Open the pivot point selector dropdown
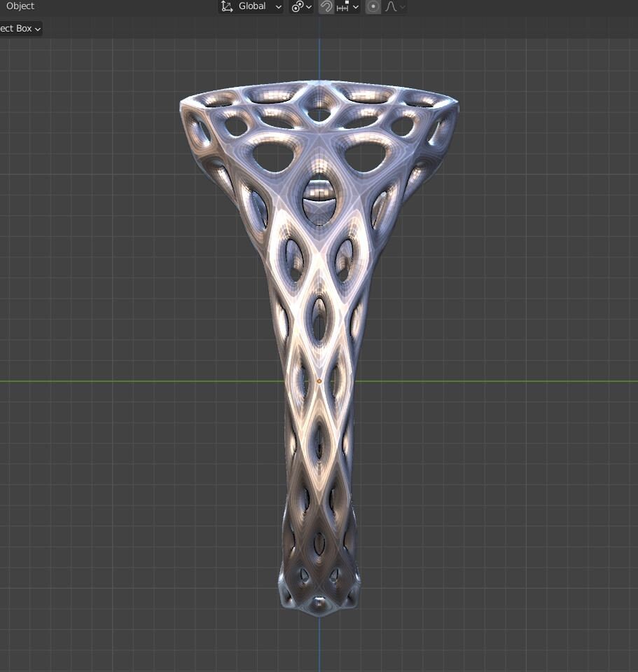The image size is (638, 672). (x=301, y=6)
